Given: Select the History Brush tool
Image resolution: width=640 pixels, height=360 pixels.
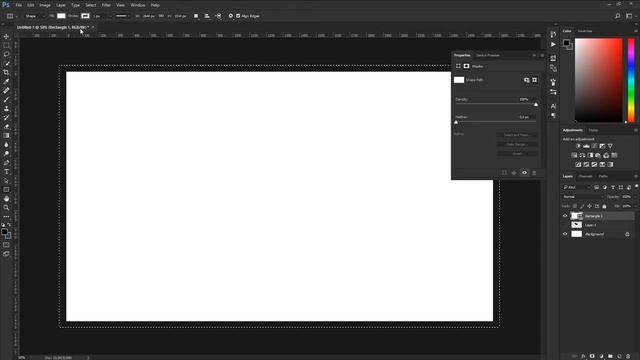Looking at the screenshot, I should pos(6,118).
